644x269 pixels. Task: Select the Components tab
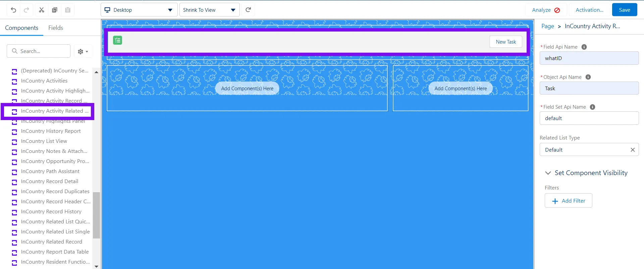point(21,28)
